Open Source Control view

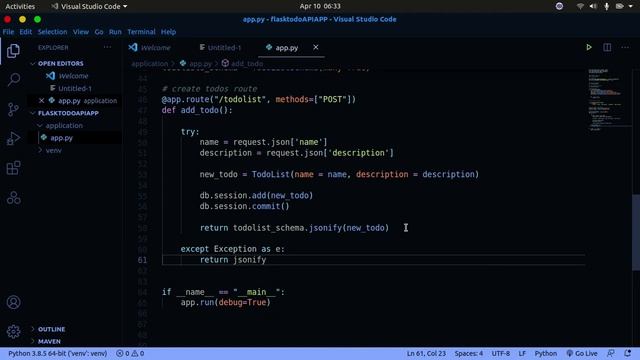pos(13,109)
